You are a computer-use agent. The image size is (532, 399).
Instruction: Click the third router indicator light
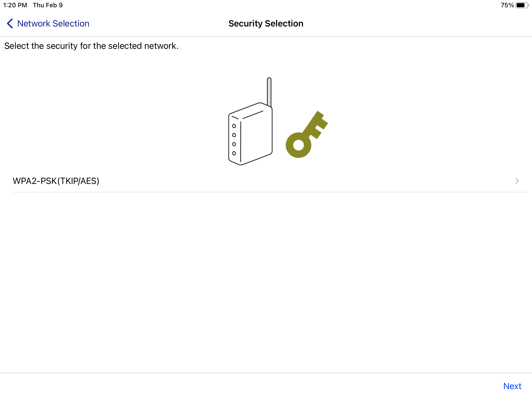(234, 144)
